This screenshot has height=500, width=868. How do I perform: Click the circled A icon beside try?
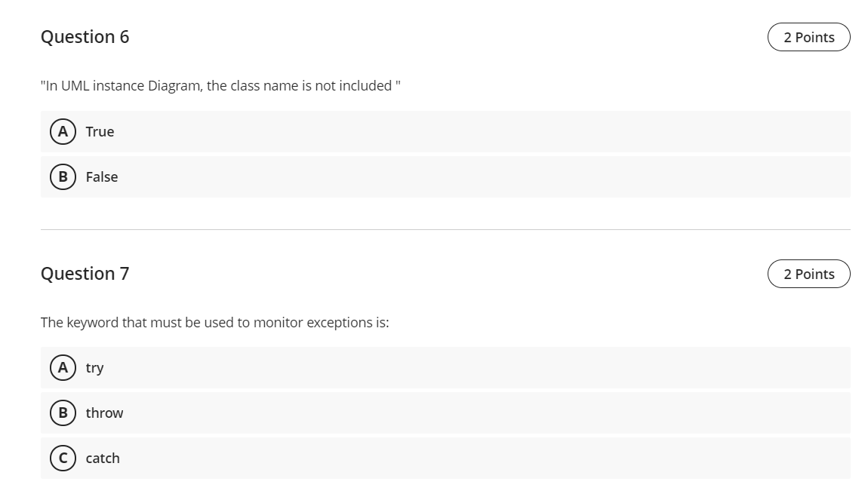click(x=62, y=368)
